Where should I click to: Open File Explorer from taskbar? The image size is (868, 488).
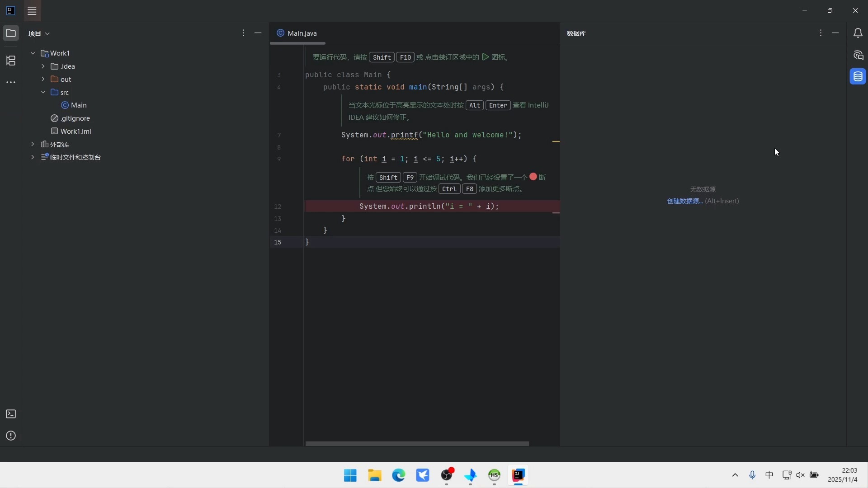pos(374,475)
